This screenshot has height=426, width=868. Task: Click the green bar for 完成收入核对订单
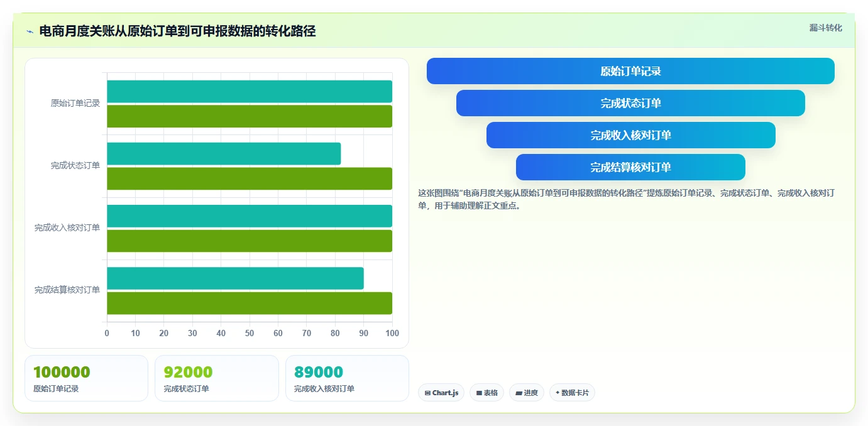(250, 241)
